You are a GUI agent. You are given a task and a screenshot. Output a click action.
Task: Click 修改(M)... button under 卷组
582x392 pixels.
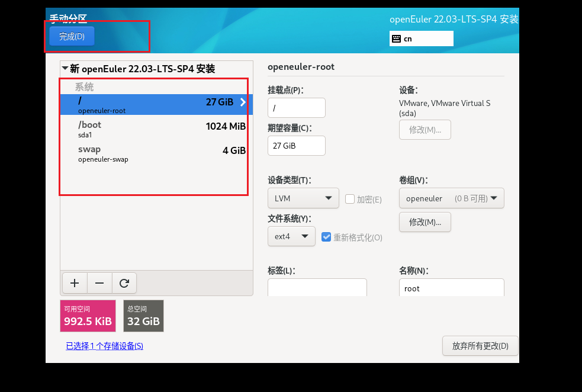[x=425, y=222]
